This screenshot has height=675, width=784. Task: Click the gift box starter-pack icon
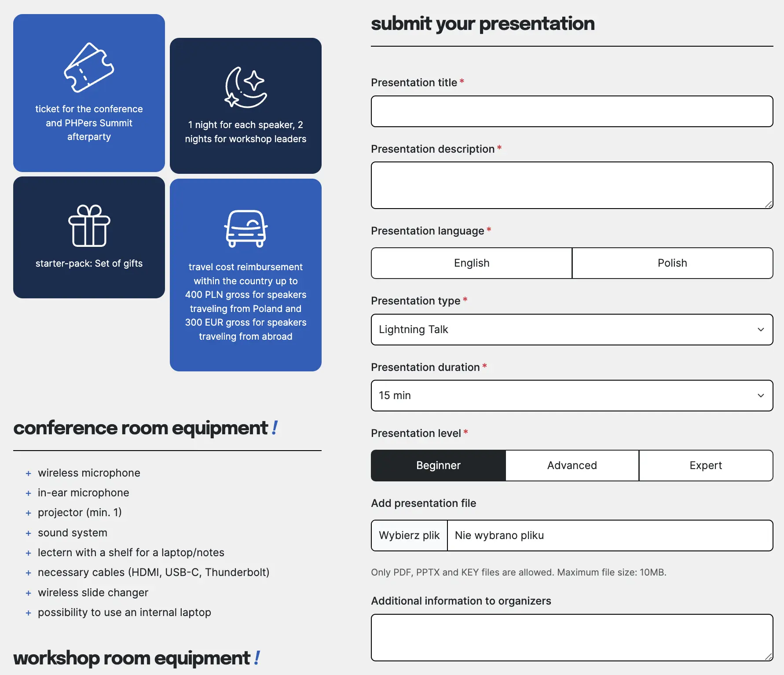[89, 225]
